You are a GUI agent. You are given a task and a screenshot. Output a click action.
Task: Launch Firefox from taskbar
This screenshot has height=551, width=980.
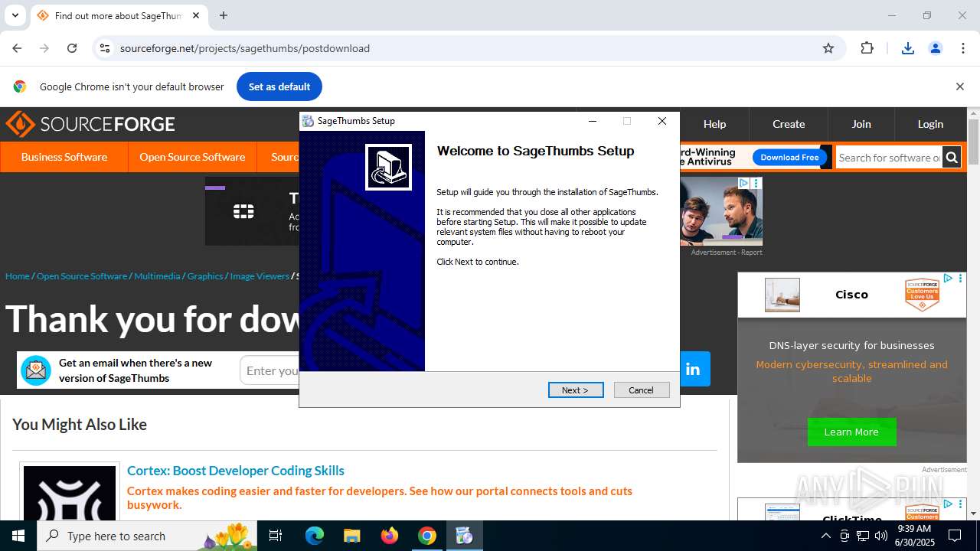(390, 536)
